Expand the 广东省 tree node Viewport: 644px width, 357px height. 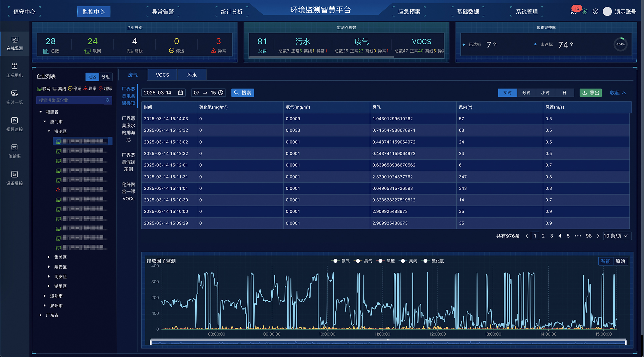41,315
